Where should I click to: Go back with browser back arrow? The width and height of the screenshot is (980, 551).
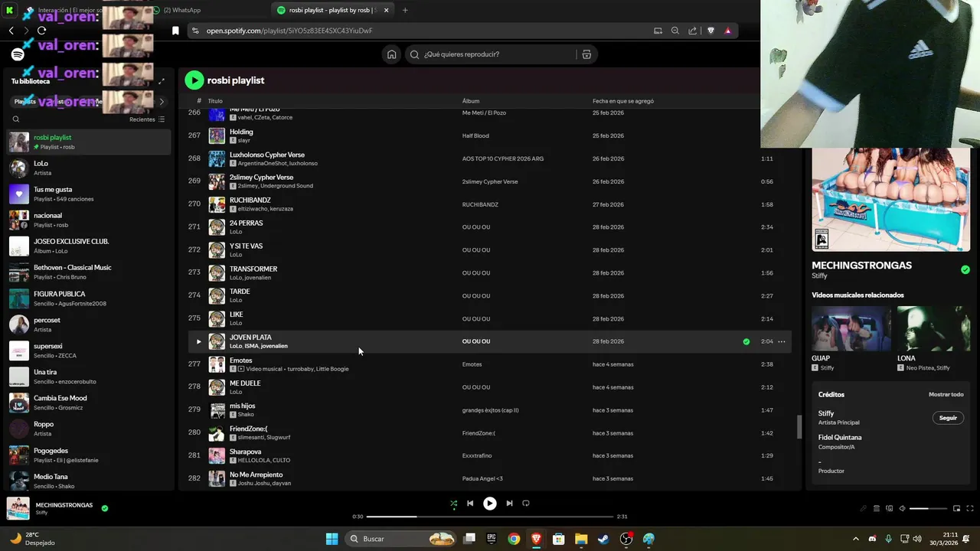(x=11, y=31)
